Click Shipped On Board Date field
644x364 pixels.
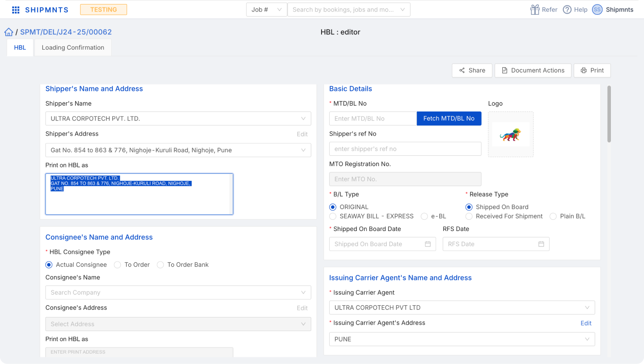tap(382, 244)
